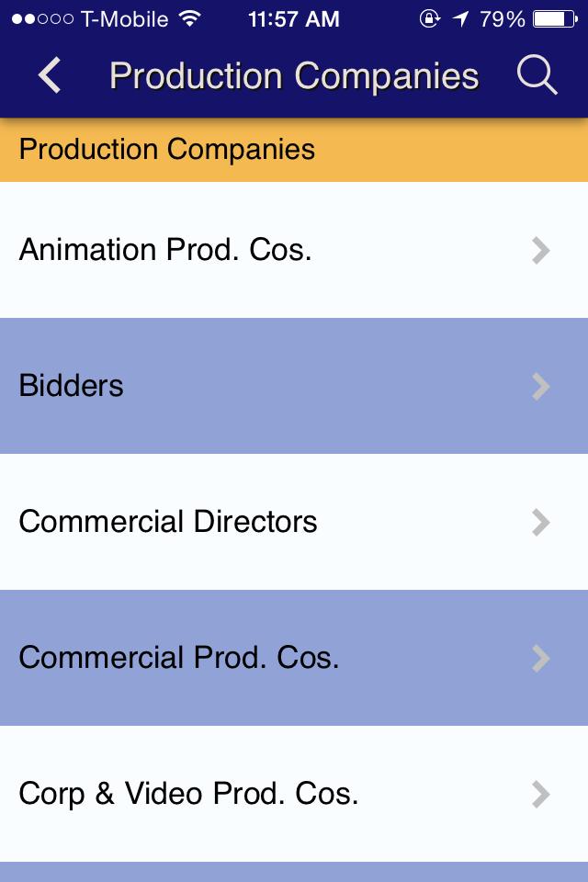588x882 pixels.
Task: Tap the orientation lock icon
Action: tap(430, 17)
